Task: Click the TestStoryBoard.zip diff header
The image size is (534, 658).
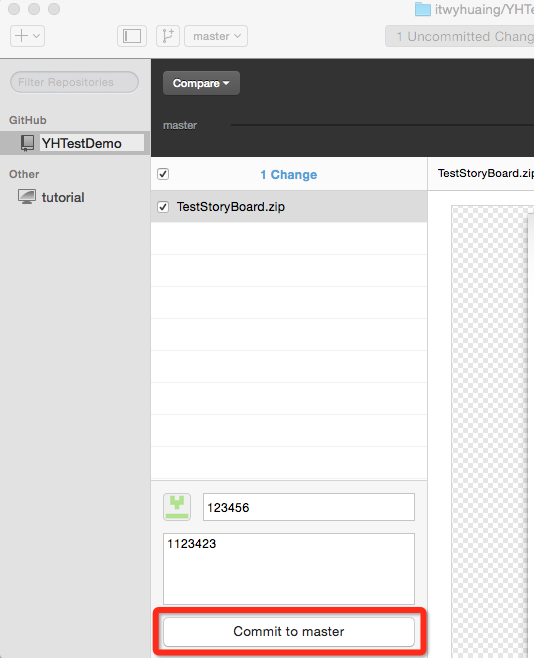Action: 485,173
